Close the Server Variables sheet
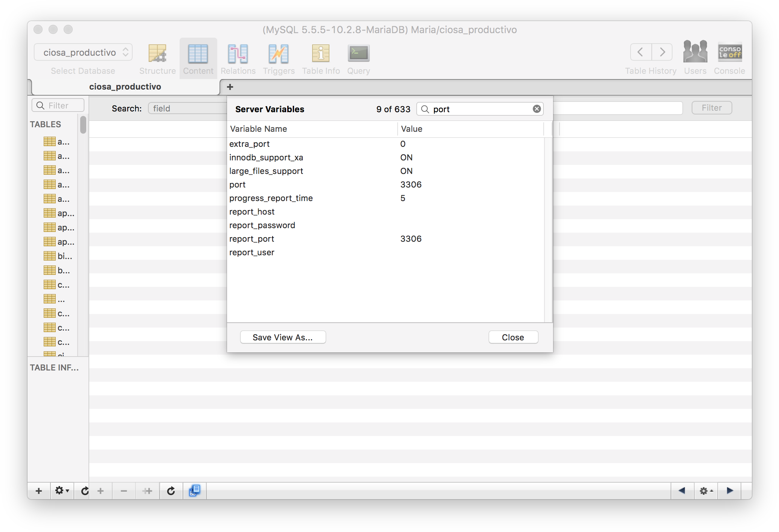 click(513, 337)
